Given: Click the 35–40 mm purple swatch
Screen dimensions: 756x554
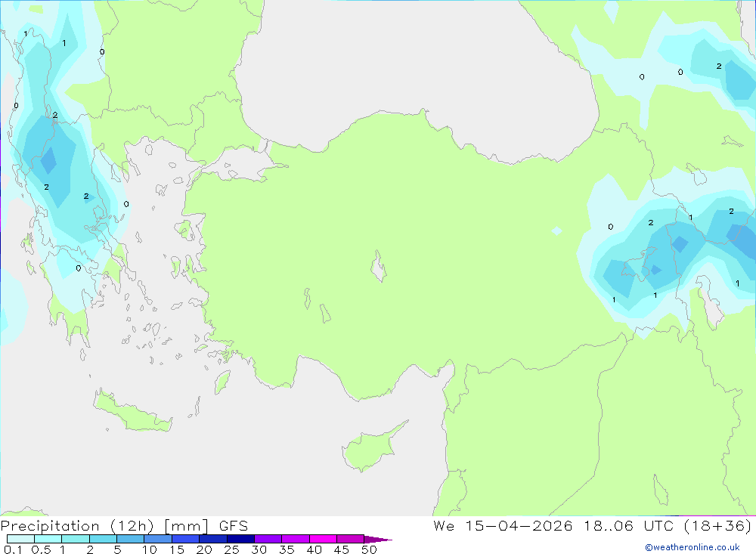Looking at the screenshot, I should [295, 539].
